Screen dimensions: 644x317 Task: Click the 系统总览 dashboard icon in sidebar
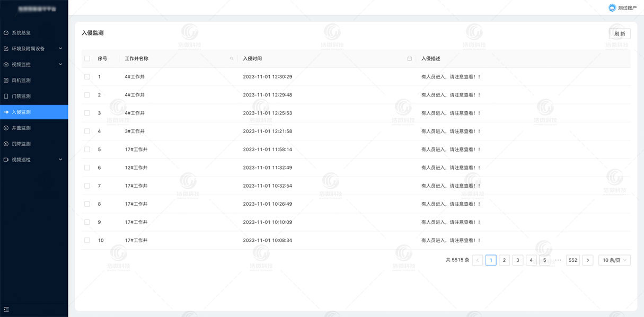tap(6, 33)
